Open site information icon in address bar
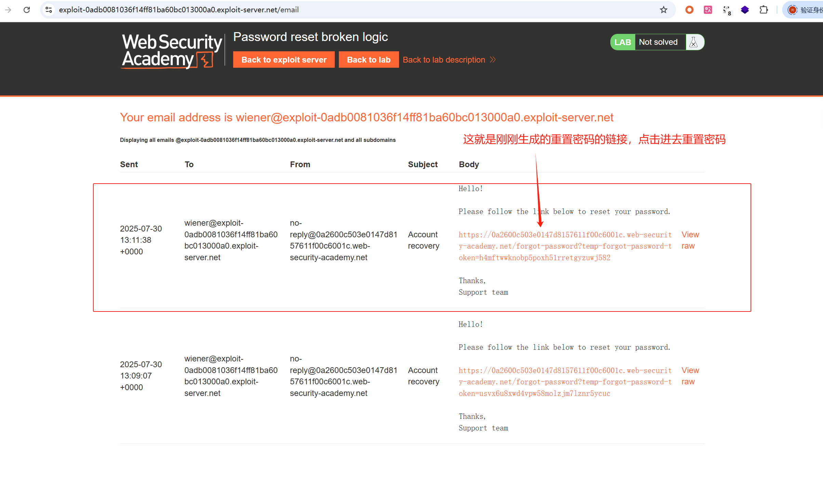Viewport: 823px width, 504px height. [x=49, y=10]
